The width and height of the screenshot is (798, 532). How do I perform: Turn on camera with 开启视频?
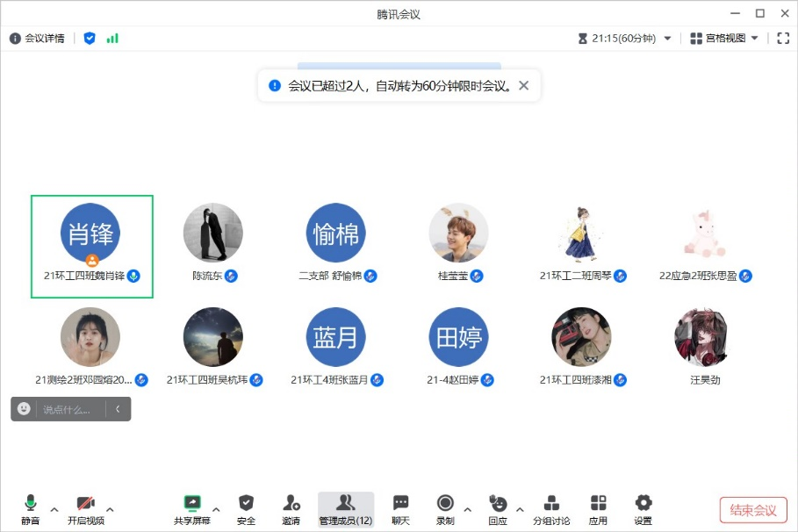pos(85,504)
